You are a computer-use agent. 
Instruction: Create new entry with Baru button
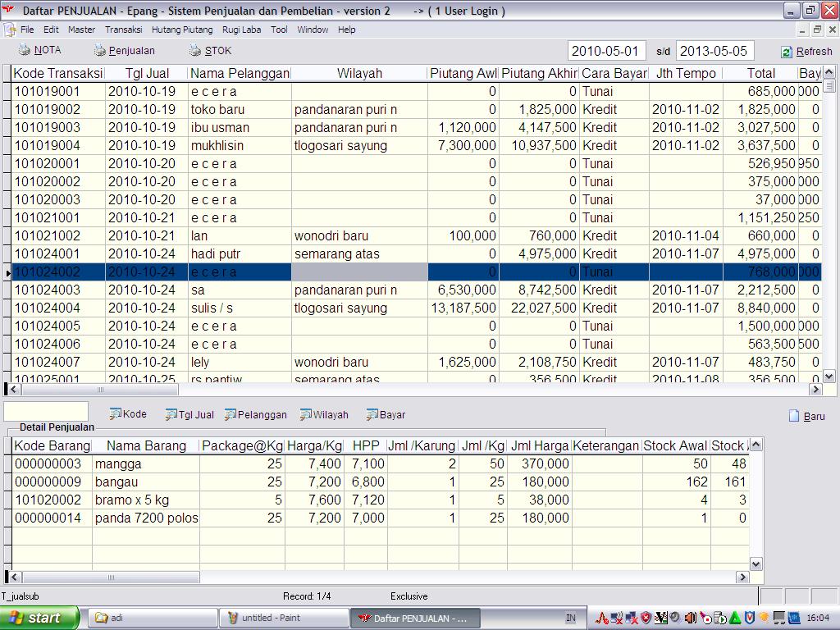[793, 416]
